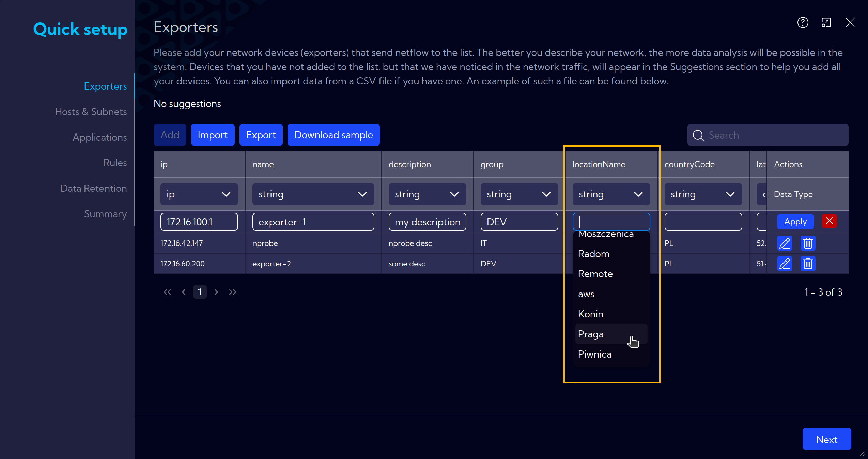Click the ip field with 172.16.100.1
The height and width of the screenshot is (459, 868).
199,222
